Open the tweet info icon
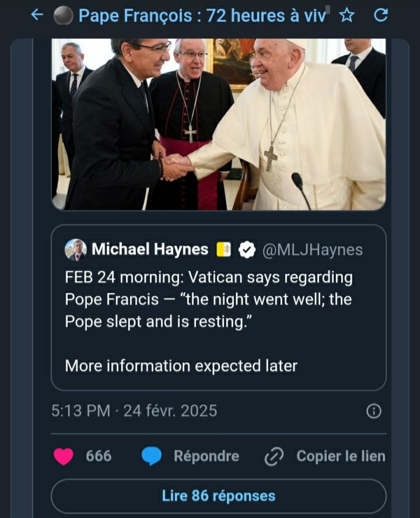 [373, 411]
